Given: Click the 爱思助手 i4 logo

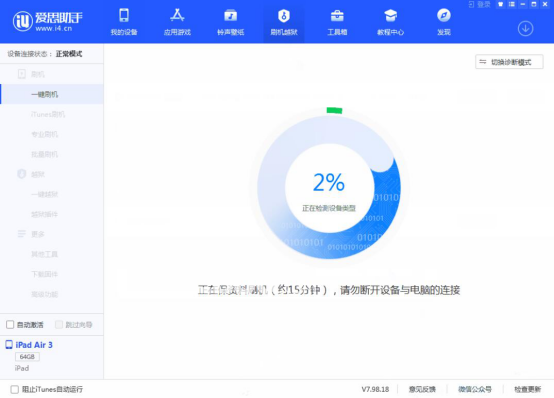Looking at the screenshot, I should pyautogui.click(x=48, y=21).
